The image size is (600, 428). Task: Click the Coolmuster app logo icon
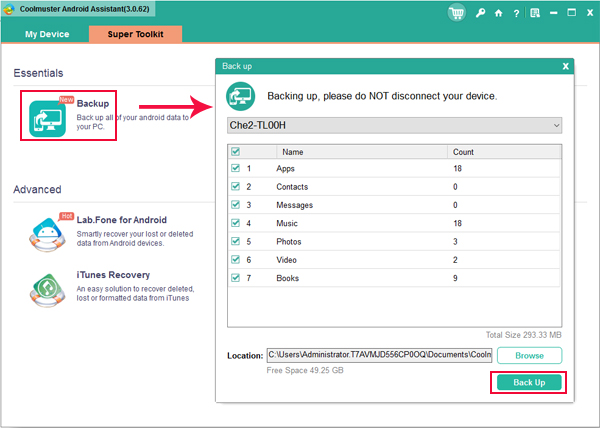(x=9, y=9)
